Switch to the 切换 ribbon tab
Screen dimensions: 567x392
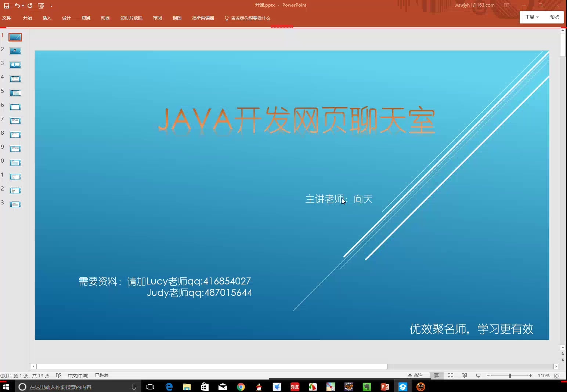point(86,18)
